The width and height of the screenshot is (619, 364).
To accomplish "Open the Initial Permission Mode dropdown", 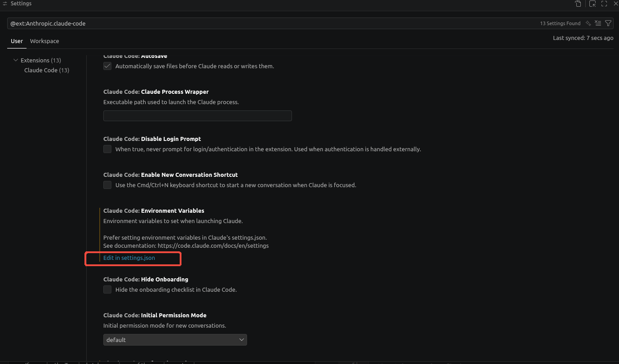I will pyautogui.click(x=175, y=340).
